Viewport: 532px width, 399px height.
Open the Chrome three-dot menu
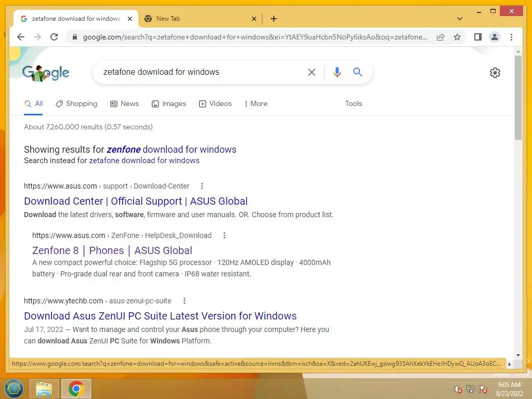click(511, 37)
